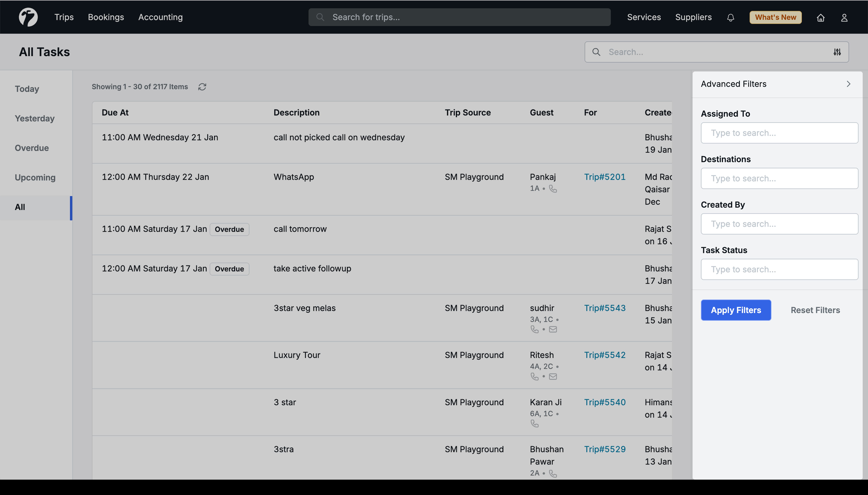Click Reset Filters
This screenshot has height=495, width=868.
pos(815,310)
